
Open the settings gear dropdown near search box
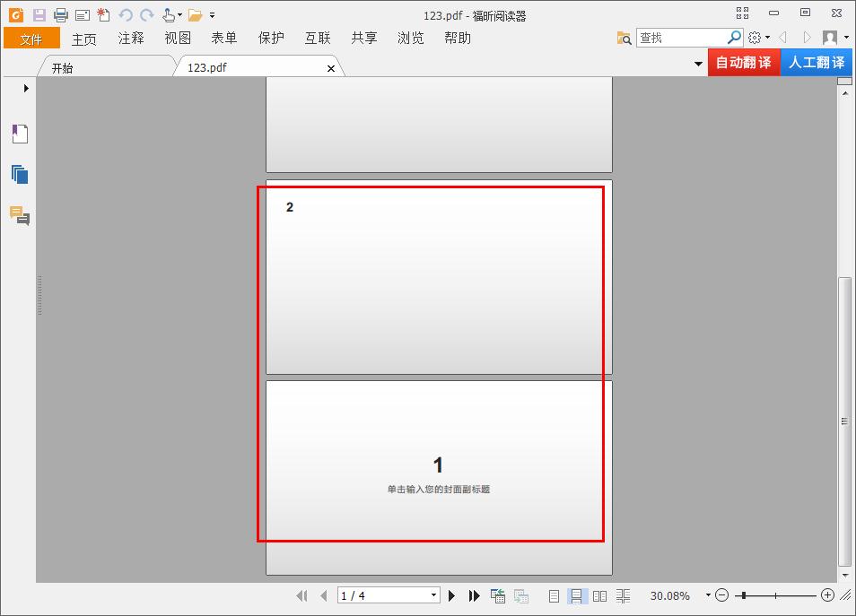(x=756, y=37)
